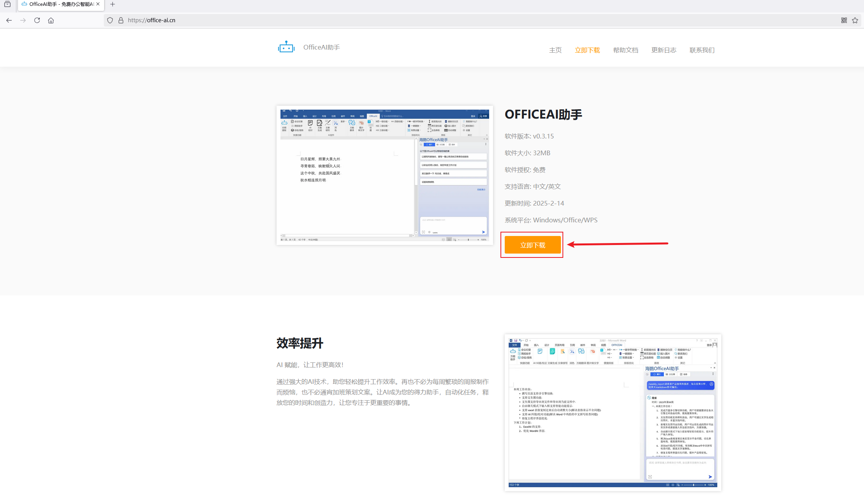Viewport: 864px width, 504px height.
Task: Click the forward navigation arrow
Action: pos(23,20)
